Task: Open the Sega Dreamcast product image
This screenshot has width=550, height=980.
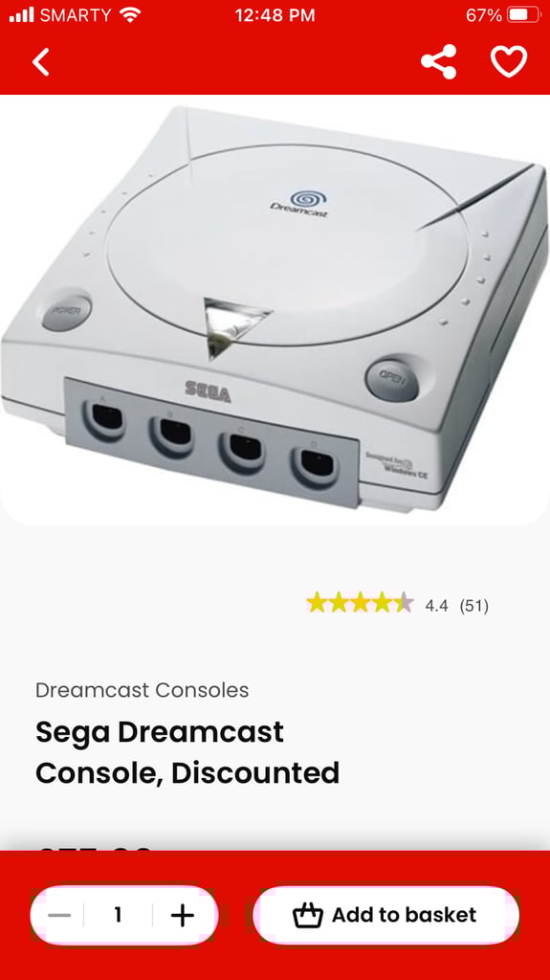Action: click(x=275, y=310)
